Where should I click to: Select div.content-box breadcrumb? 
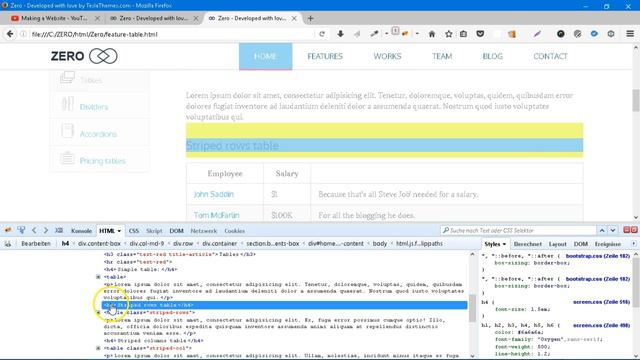[x=99, y=244]
